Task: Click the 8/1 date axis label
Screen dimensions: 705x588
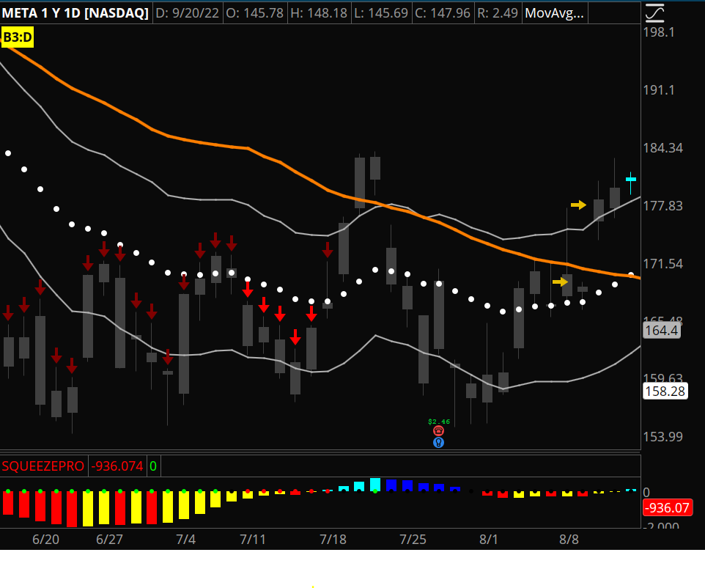Action: [489, 539]
